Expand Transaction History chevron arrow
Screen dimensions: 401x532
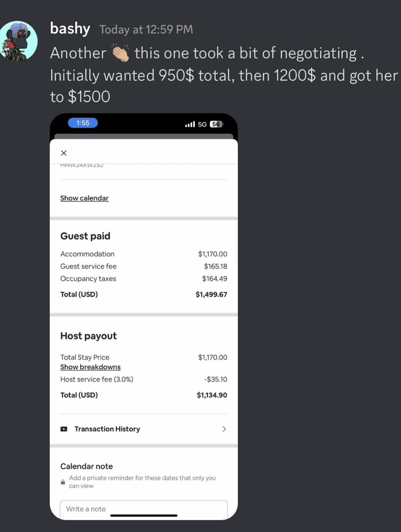[x=224, y=429]
